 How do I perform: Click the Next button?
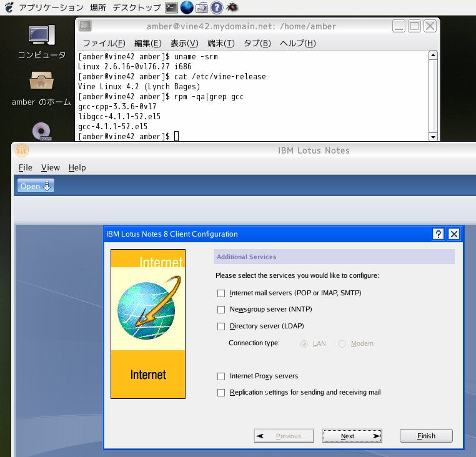coord(352,436)
